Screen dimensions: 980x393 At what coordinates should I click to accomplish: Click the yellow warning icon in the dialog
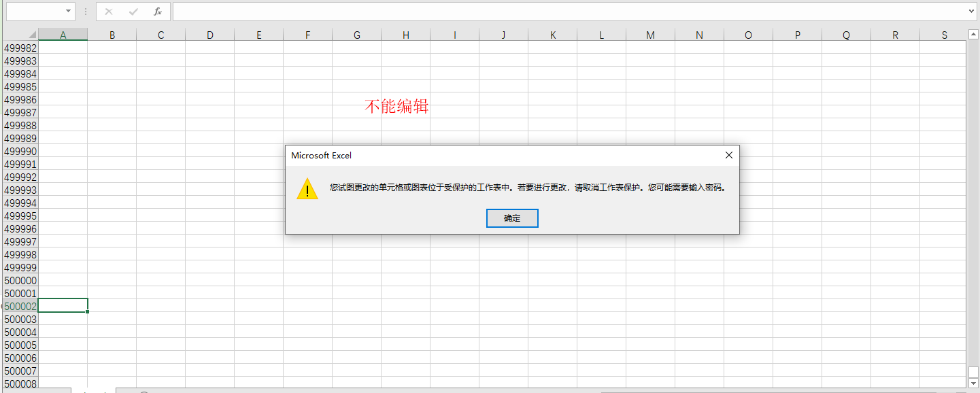point(307,188)
